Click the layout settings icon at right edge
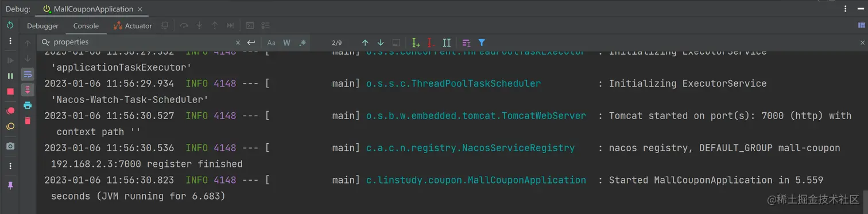Viewport: 868px width, 214px height. pyautogui.click(x=861, y=25)
